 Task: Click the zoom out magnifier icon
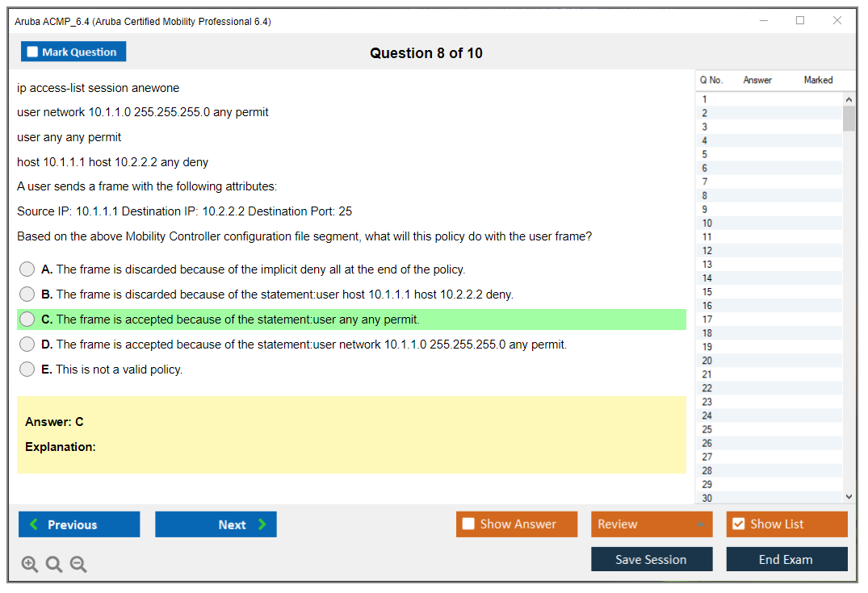pyautogui.click(x=78, y=565)
